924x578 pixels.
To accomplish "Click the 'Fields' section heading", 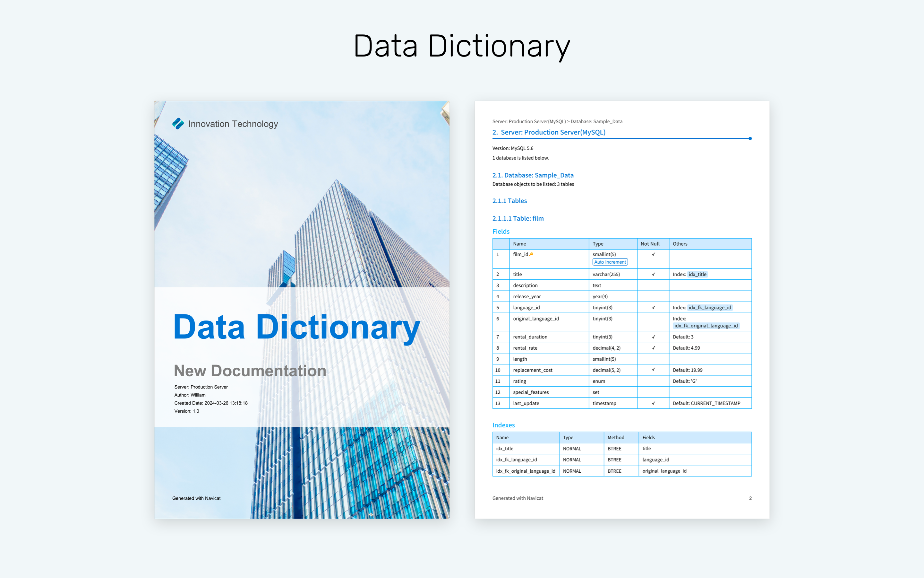I will coord(501,231).
